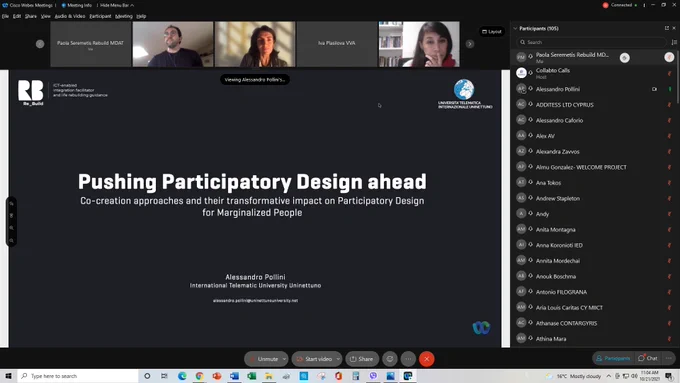Screen dimensions: 680x383
Task: Click the 'Viewing Alessandro Pollini's' indicator
Action: (x=255, y=79)
